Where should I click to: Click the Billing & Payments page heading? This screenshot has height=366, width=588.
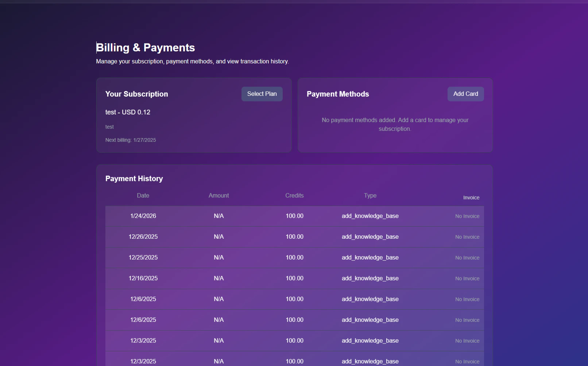coord(145,47)
